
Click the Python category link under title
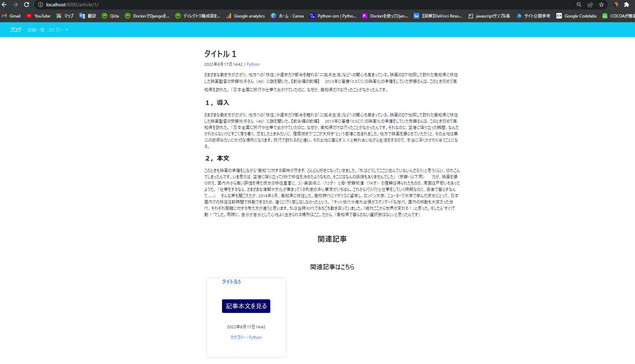(253, 64)
